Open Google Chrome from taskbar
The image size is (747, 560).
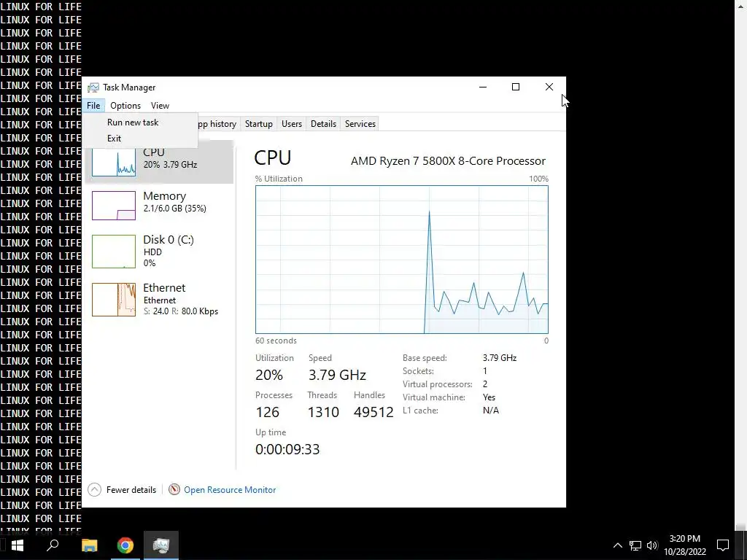(125, 545)
